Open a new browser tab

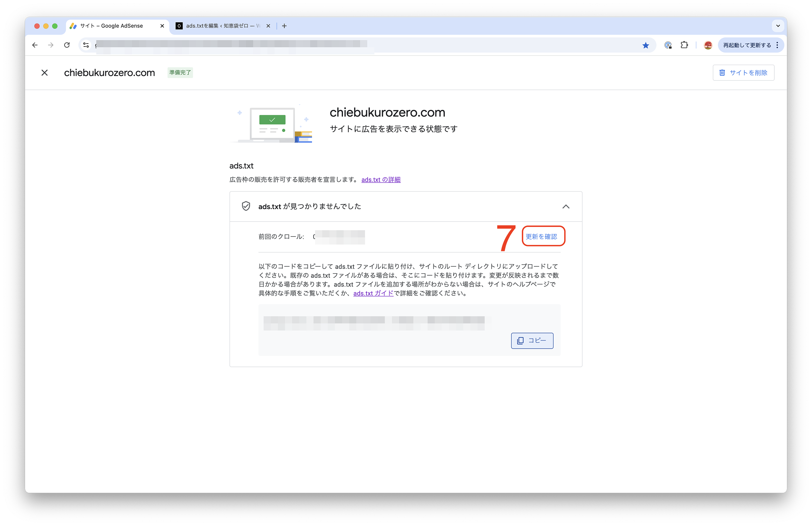coord(284,26)
